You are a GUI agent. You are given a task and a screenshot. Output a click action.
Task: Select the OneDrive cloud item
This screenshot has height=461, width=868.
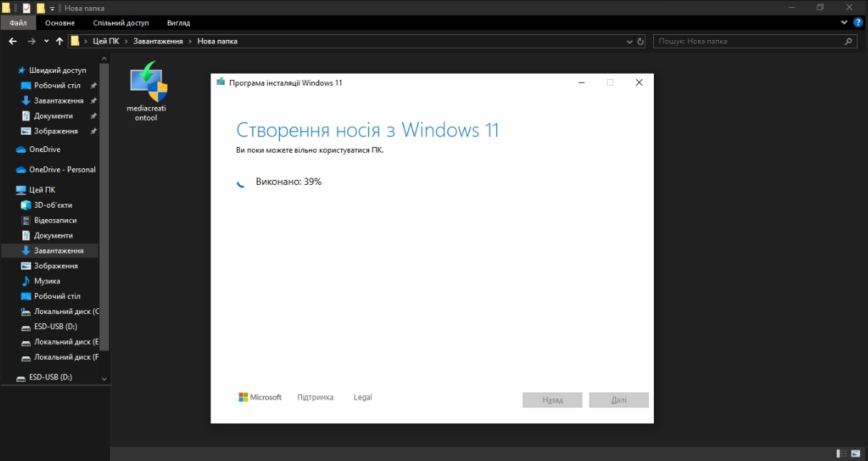click(x=44, y=149)
